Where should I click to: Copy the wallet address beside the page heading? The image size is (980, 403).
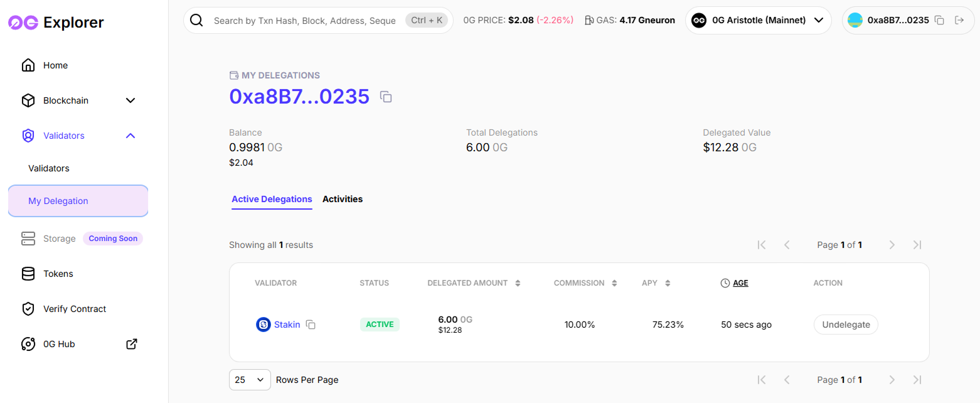point(386,97)
